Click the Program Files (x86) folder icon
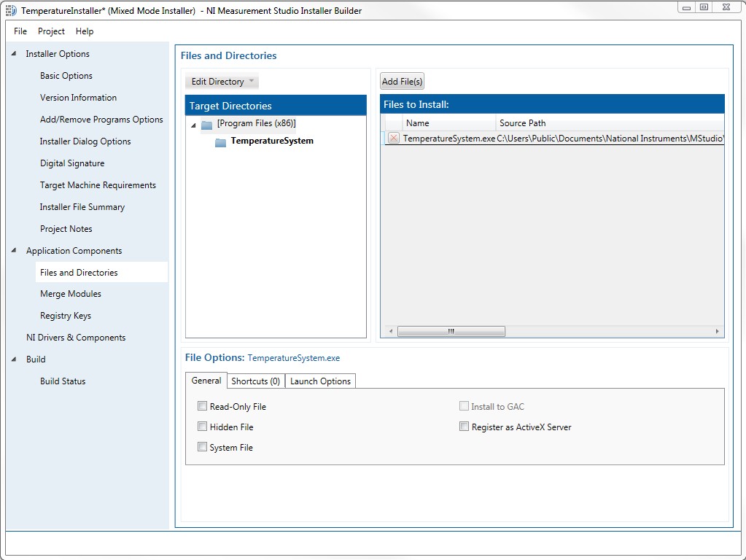 pos(207,125)
